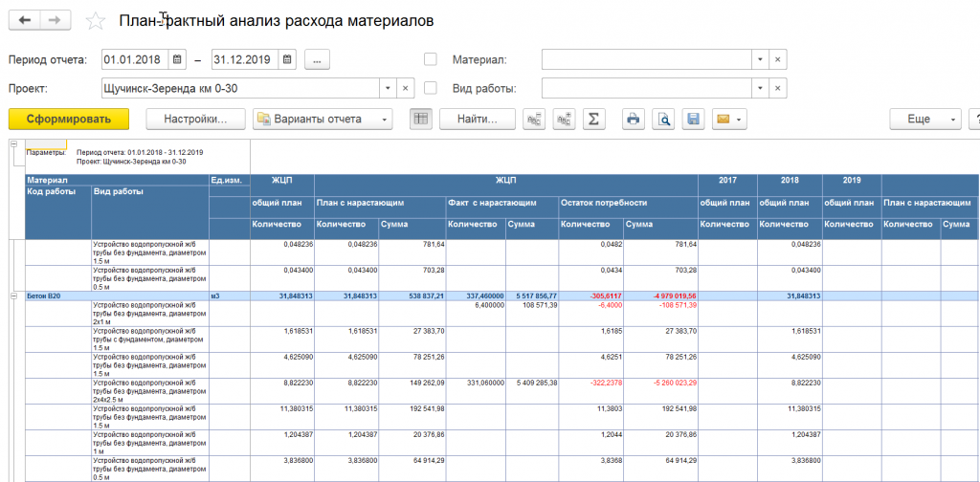
Task: Open the Еще menu
Action: point(924,119)
